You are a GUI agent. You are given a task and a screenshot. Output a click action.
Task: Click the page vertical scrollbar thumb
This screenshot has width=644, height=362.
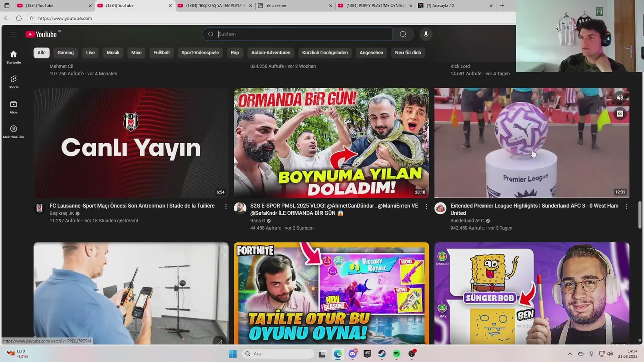pos(640,215)
